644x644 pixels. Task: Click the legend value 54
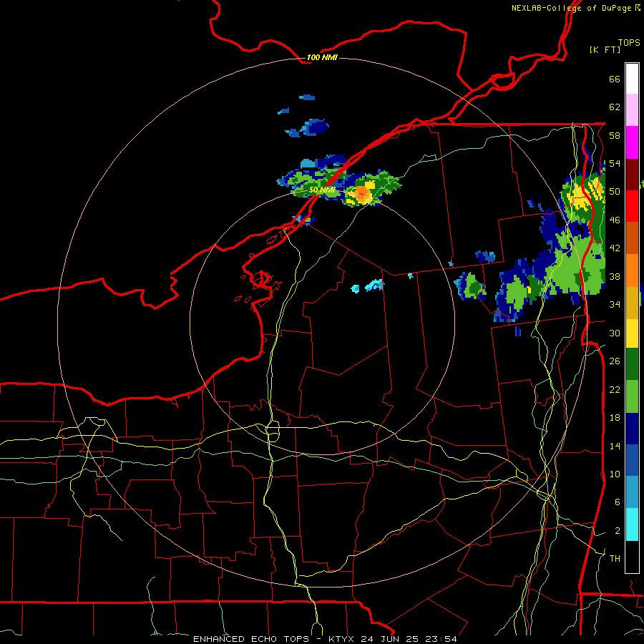[615, 163]
